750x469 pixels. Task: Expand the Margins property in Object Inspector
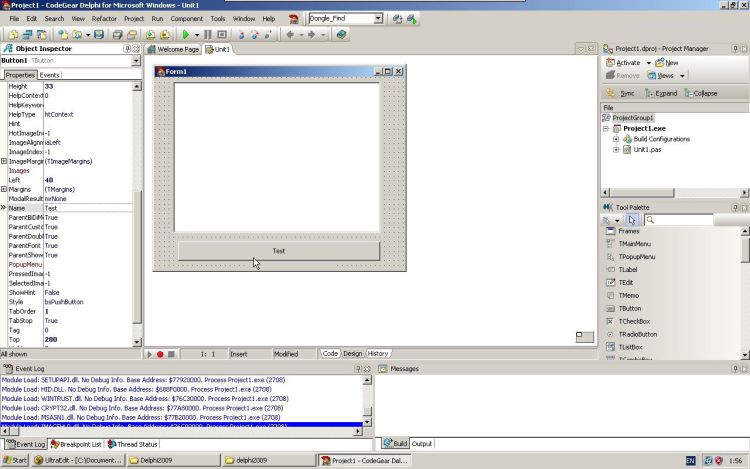point(4,189)
